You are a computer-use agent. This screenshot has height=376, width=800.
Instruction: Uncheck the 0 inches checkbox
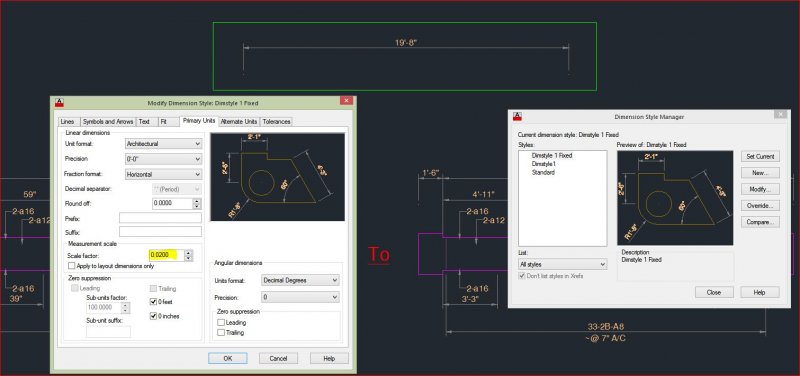click(x=154, y=316)
